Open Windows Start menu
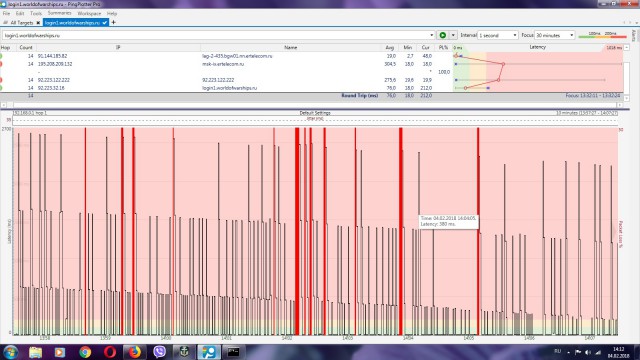Screen dimensions: 640x360 (x=10, y=352)
